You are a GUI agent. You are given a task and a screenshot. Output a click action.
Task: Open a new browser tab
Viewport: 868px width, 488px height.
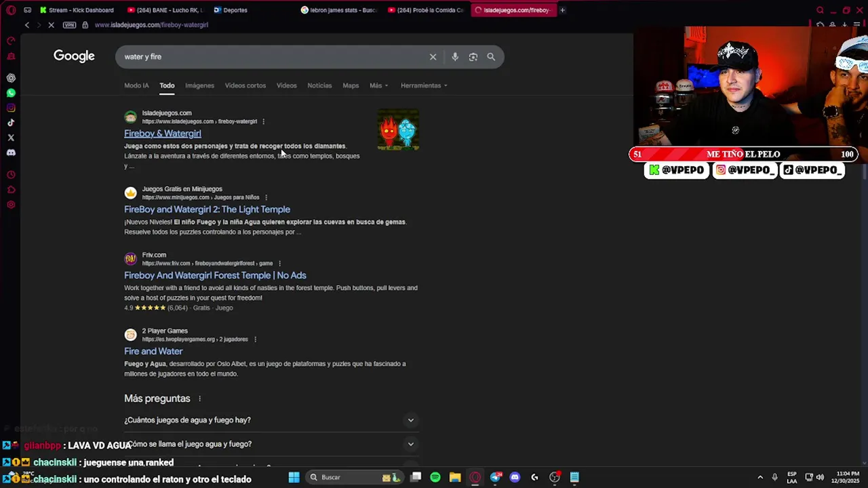click(x=562, y=10)
